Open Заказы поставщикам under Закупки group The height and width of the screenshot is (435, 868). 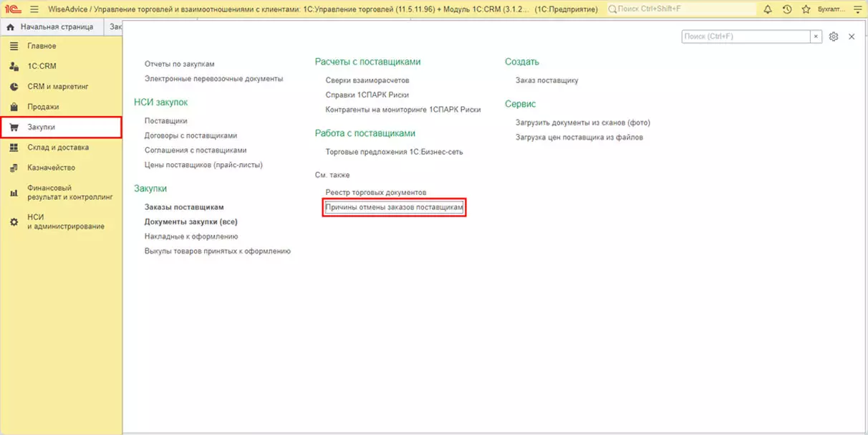point(184,207)
